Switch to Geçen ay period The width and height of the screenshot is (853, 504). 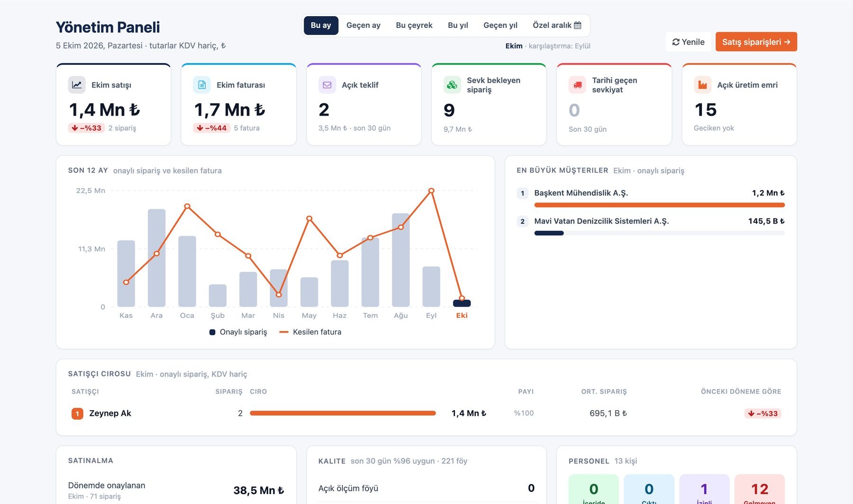click(x=363, y=25)
